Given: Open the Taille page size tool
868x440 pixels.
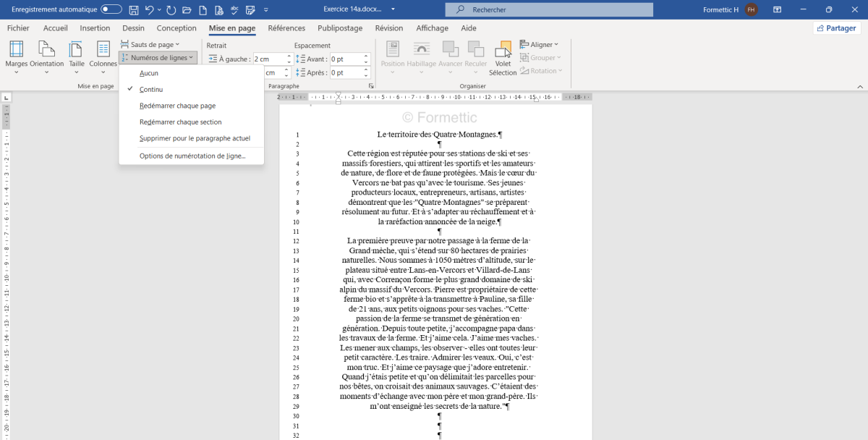Looking at the screenshot, I should pos(77,55).
